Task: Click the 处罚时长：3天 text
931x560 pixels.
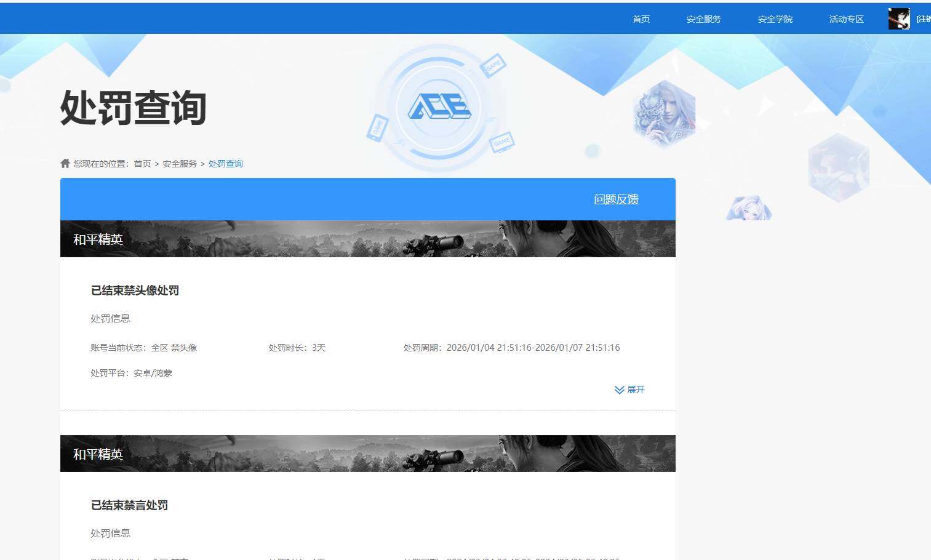Action: coord(297,348)
